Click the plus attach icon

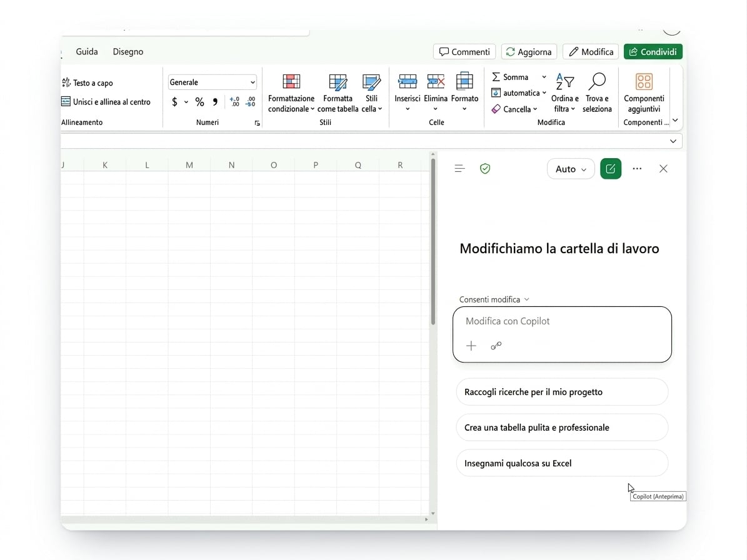471,346
